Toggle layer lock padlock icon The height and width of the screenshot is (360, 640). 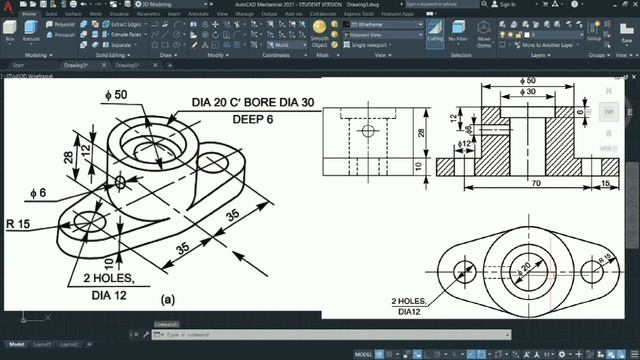519,35
